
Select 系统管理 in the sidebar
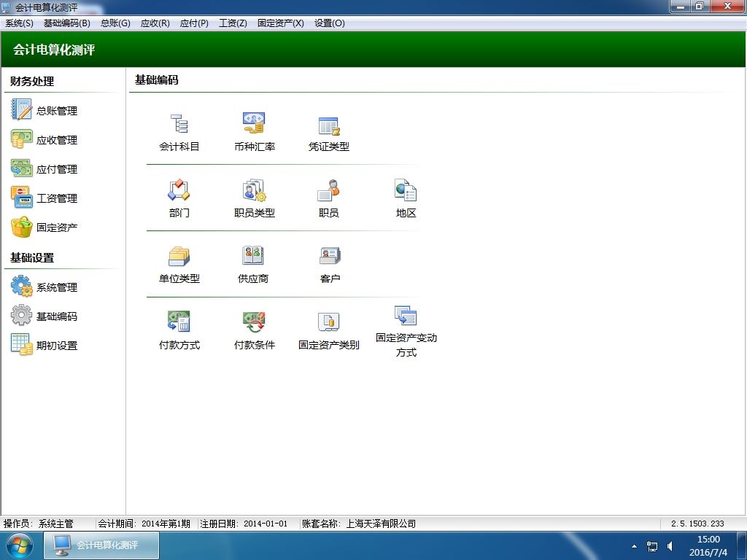[44, 287]
